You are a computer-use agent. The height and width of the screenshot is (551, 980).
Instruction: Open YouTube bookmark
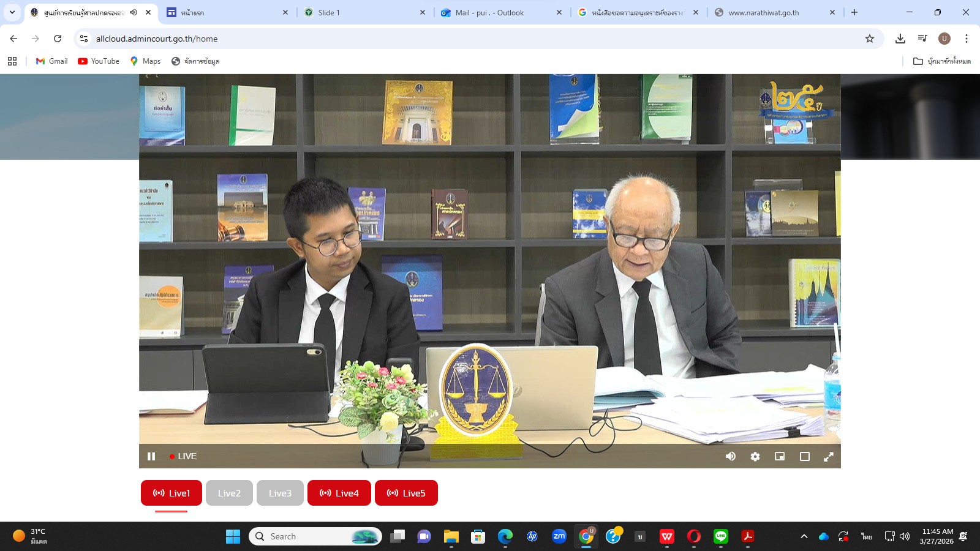99,61
